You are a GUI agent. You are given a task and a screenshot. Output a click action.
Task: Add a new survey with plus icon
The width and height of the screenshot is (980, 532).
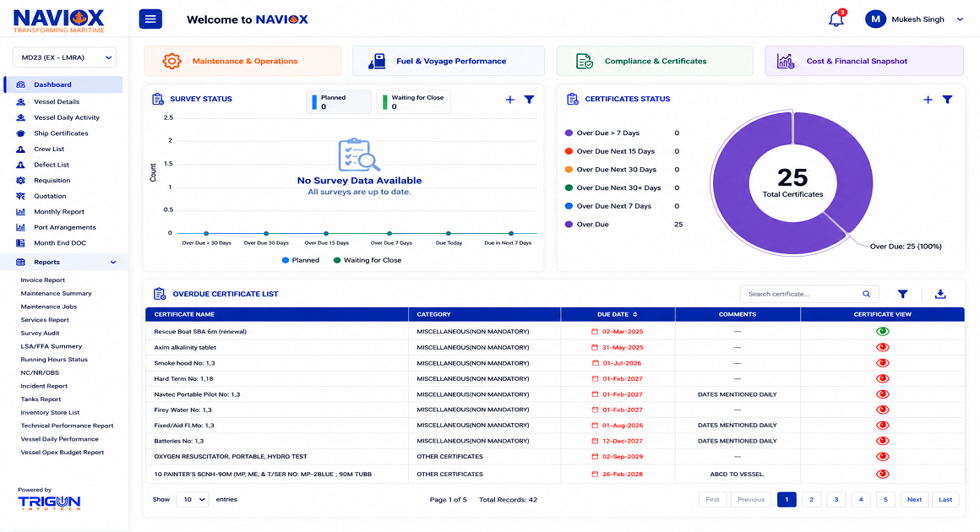click(x=510, y=100)
